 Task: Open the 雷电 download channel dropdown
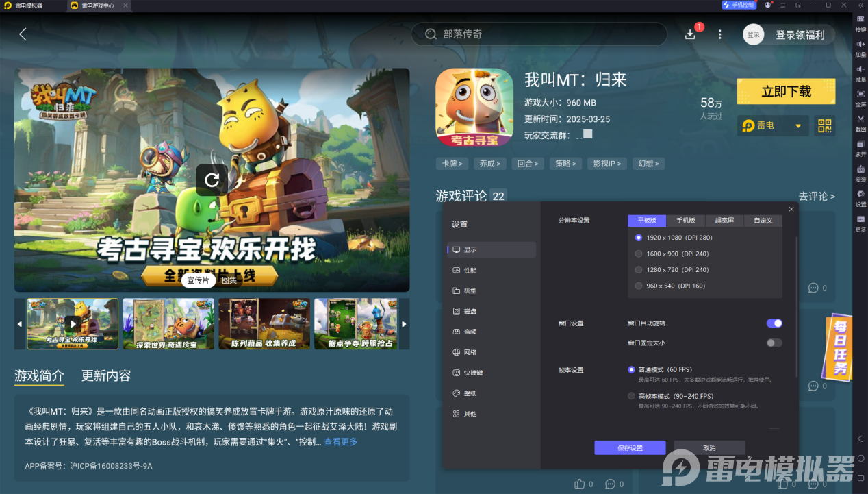pyautogui.click(x=798, y=125)
